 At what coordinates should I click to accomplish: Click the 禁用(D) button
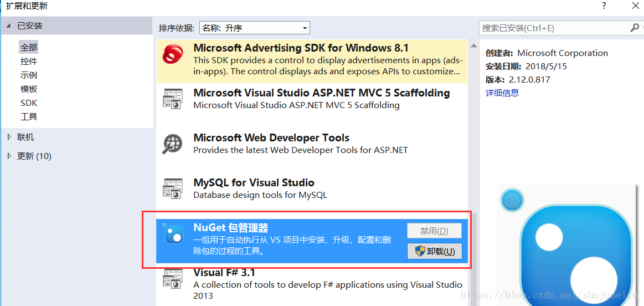[x=435, y=231]
